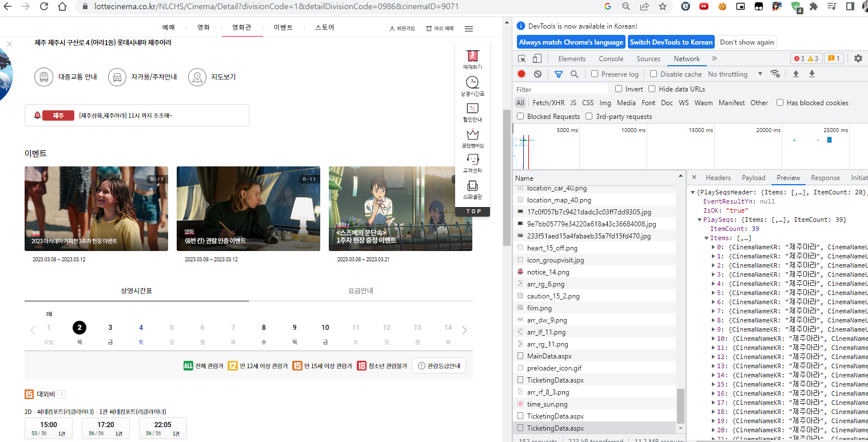Collapse the PlaySeqs tree node
This screenshot has width=868, height=442.
700,220
